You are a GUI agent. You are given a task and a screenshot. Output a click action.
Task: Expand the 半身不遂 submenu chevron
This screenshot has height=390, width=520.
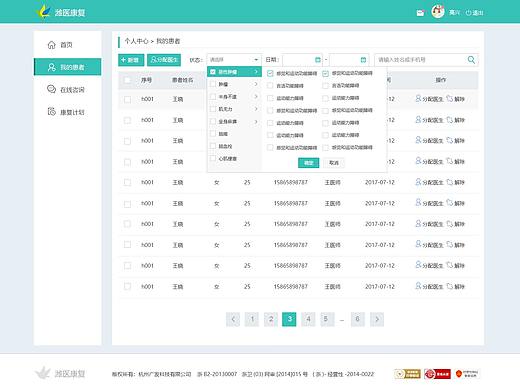256,96
